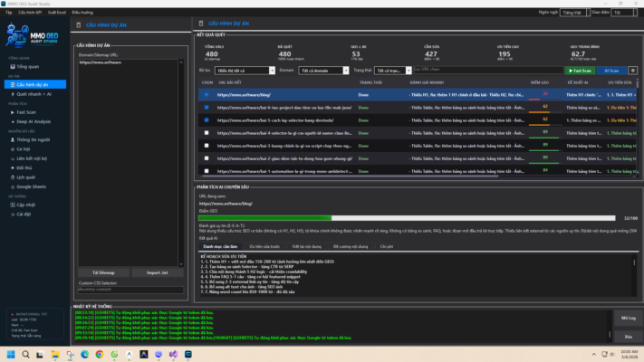Click document icon in right panel header
Viewport: 644px width, 362px height.
[201, 24]
